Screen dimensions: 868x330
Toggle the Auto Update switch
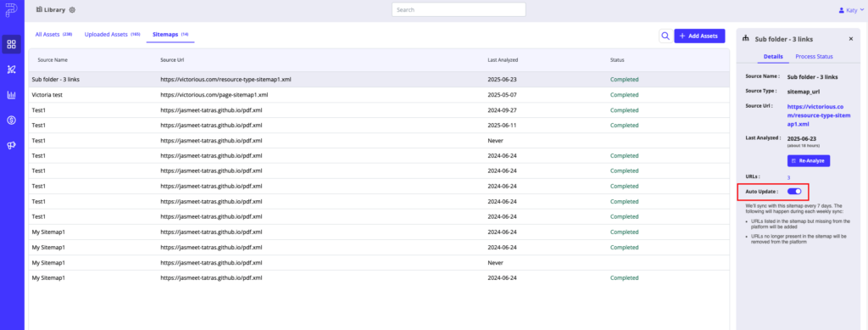[793, 191]
